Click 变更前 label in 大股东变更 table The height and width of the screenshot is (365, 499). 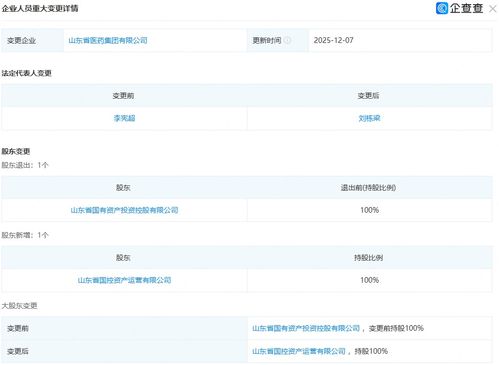[18, 328]
